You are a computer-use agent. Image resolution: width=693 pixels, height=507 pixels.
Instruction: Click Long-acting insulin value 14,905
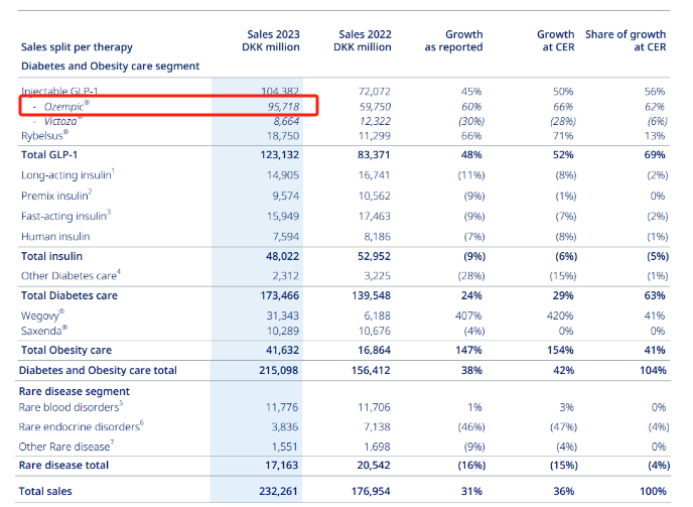pyautogui.click(x=283, y=175)
